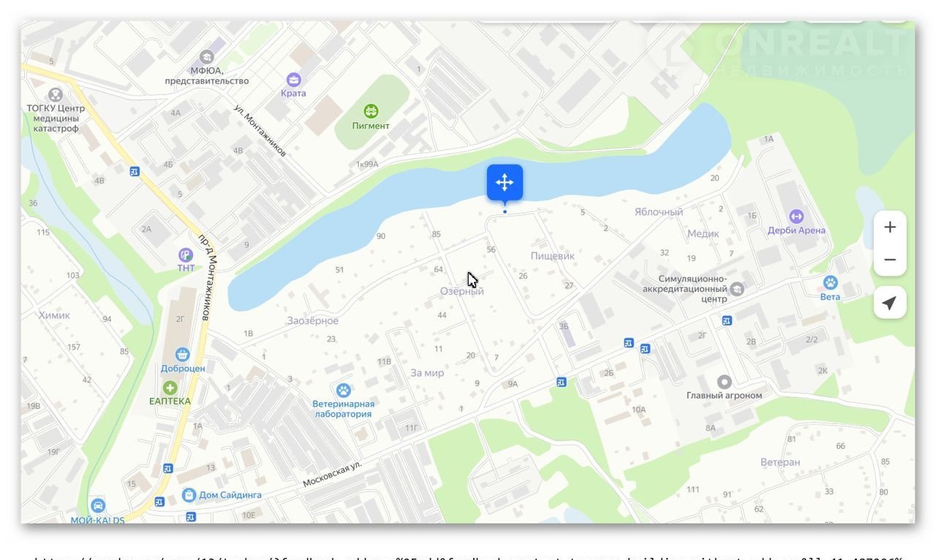Click the blue draggable map pin marker
Screen dimensions: 936x560
(505, 183)
